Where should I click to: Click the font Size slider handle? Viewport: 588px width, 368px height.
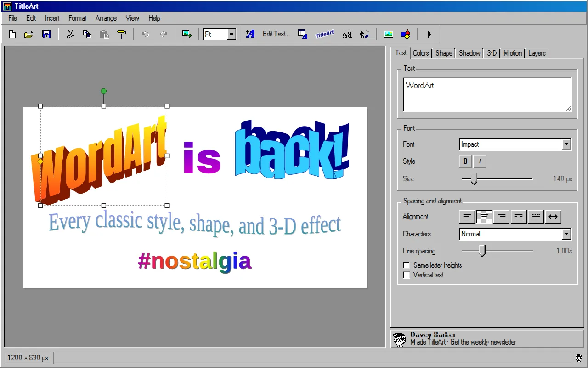pos(474,179)
